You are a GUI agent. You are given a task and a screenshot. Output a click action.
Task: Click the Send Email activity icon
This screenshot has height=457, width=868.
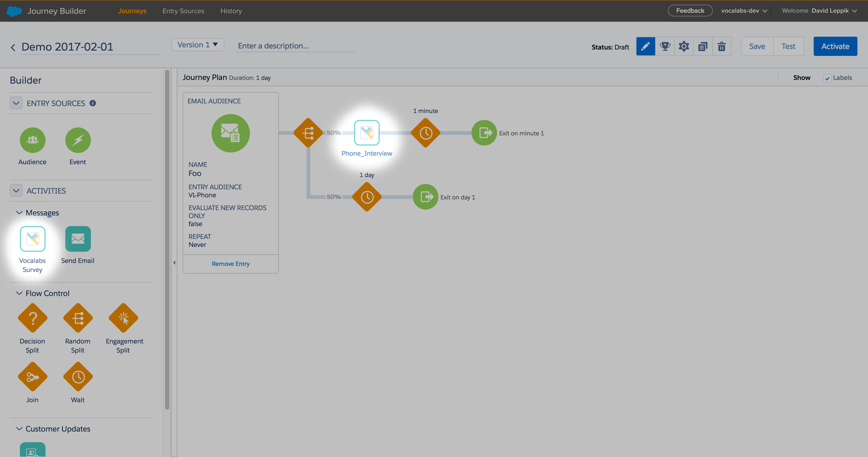point(78,239)
